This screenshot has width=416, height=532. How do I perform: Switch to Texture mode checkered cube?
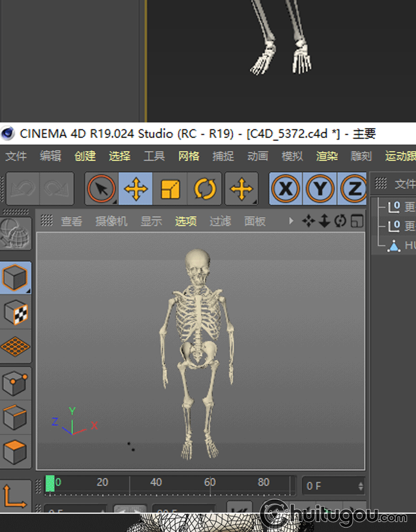(x=16, y=313)
